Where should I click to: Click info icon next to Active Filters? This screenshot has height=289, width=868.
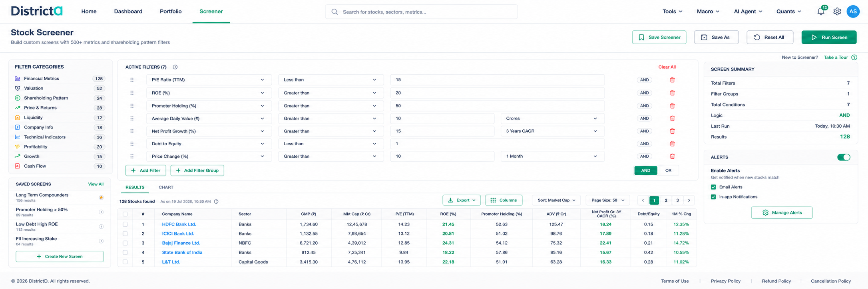tap(175, 67)
